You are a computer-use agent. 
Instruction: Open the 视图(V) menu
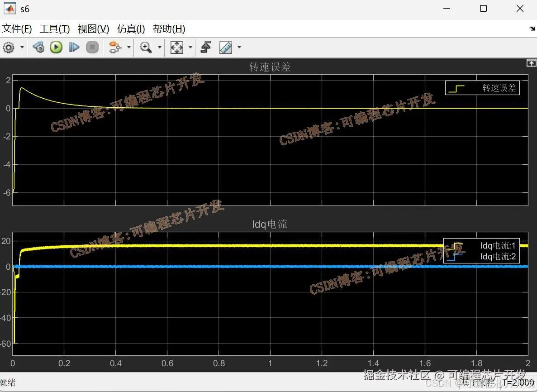click(94, 29)
